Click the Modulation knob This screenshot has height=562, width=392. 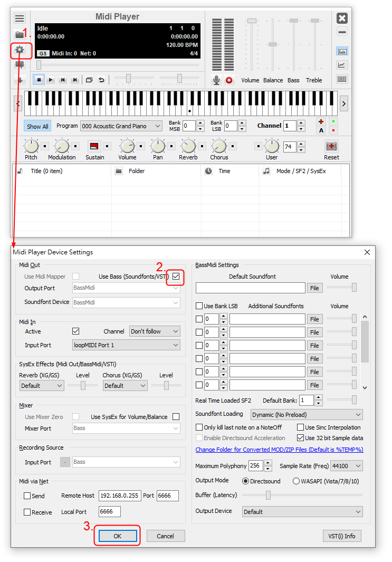tap(62, 146)
